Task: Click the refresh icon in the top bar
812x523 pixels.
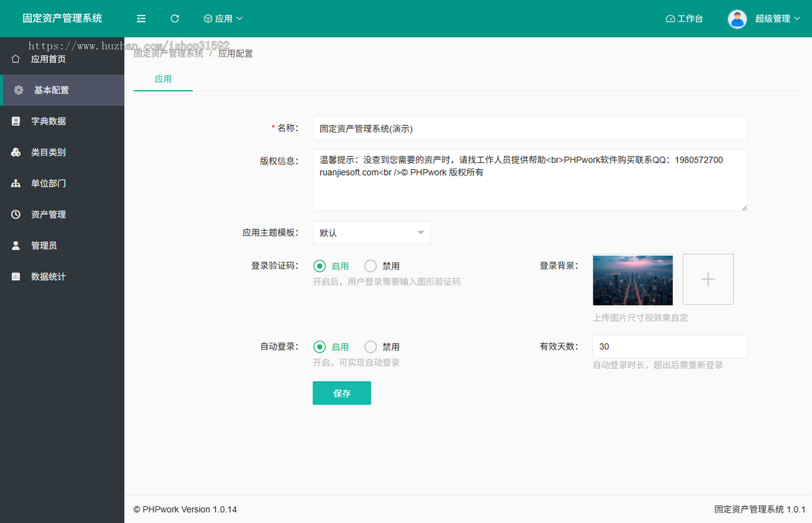Action: coord(175,18)
